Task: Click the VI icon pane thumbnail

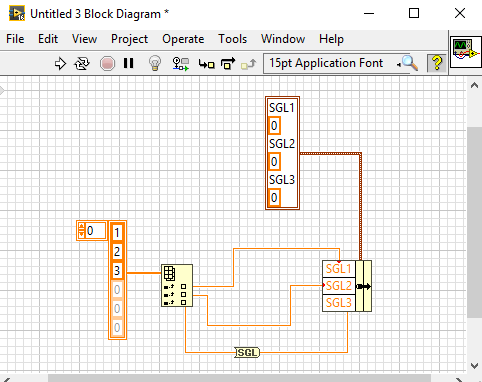Action: (466, 52)
